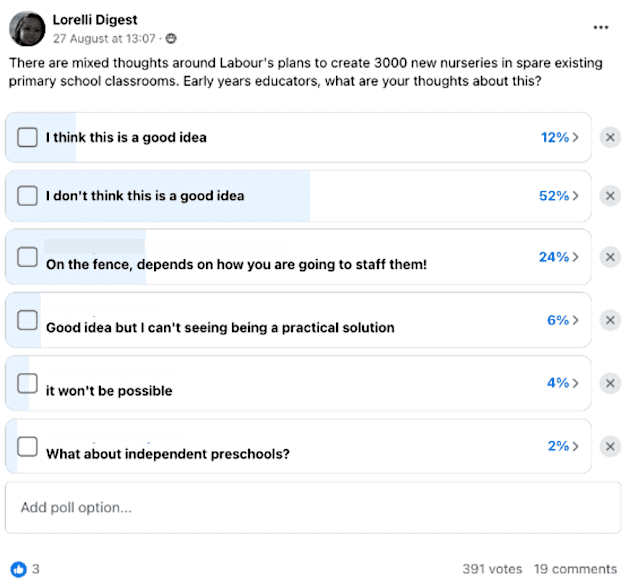Click the globe public audience icon
The height and width of the screenshot is (587, 630).
coord(171,39)
